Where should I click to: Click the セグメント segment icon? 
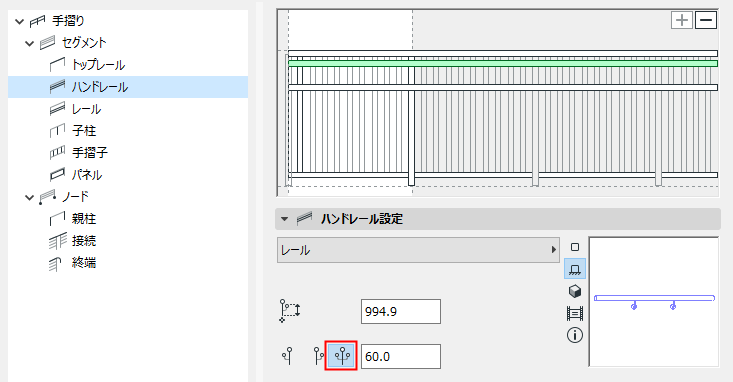click(x=47, y=43)
